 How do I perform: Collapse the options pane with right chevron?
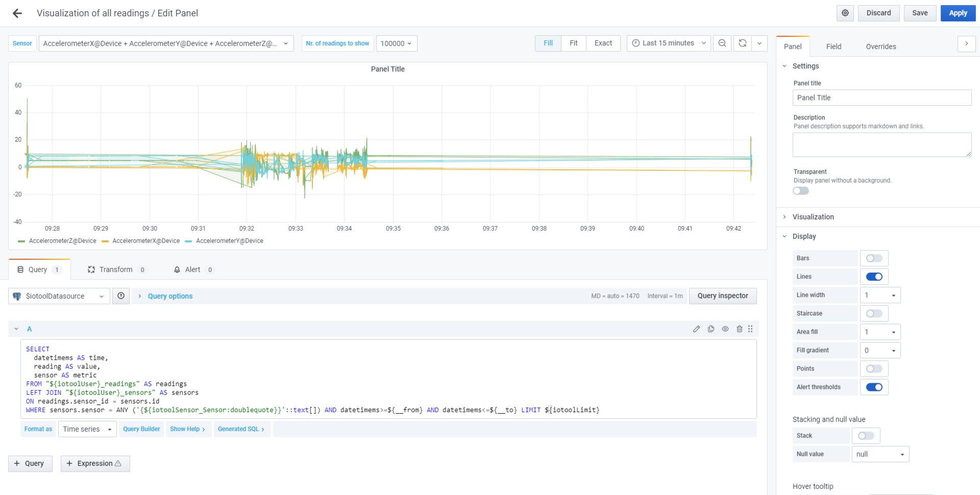pyautogui.click(x=966, y=44)
